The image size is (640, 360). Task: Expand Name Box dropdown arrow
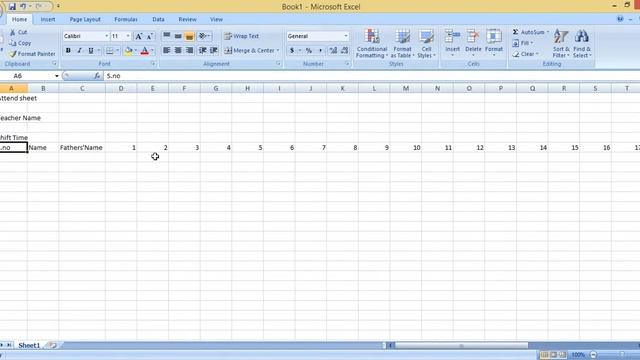tap(57, 76)
